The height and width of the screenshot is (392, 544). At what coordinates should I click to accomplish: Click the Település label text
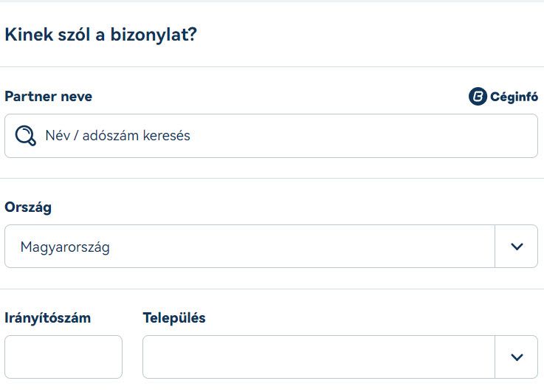[174, 318]
